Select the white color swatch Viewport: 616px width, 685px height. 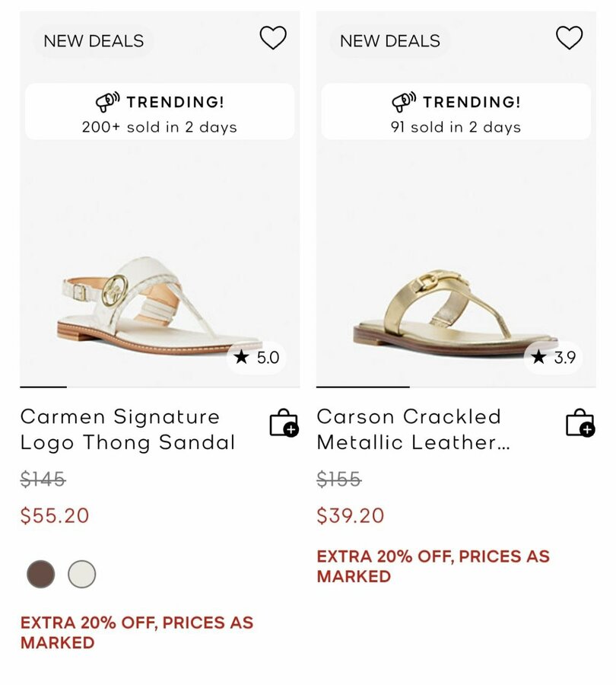coord(82,574)
